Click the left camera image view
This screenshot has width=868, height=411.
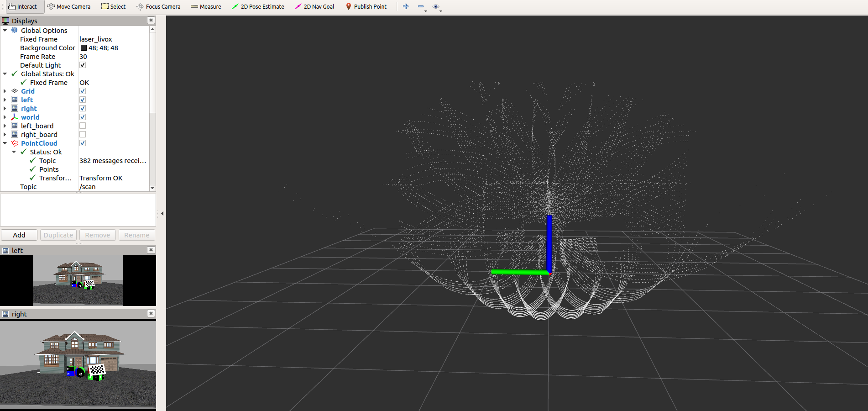(78, 280)
